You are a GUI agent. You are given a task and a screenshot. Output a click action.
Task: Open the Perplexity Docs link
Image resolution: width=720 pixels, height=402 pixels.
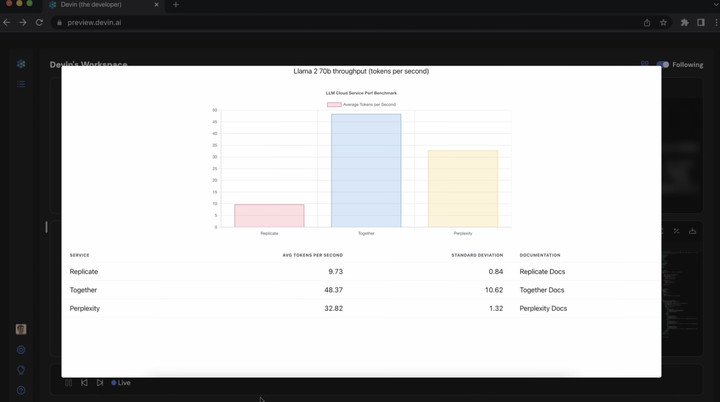[x=543, y=309]
